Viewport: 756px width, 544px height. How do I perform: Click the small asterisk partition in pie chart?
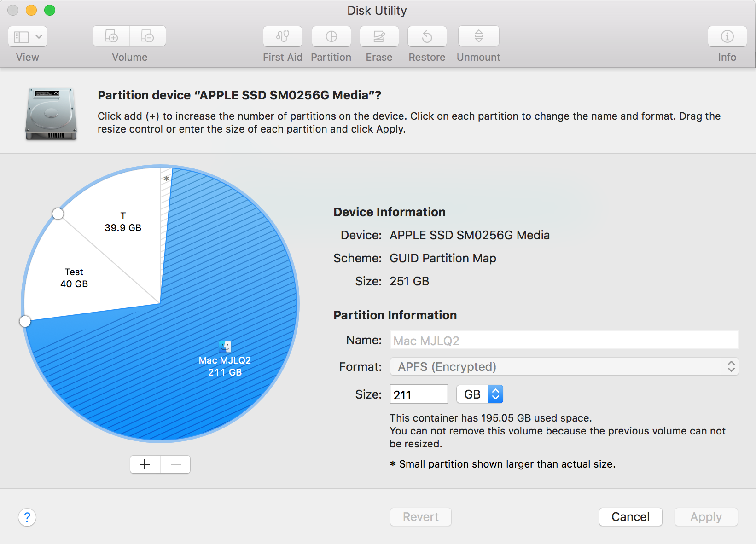(x=166, y=179)
